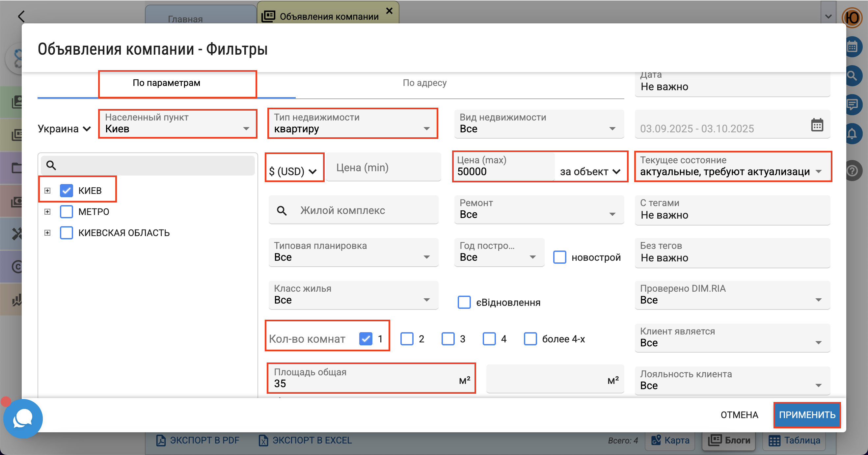This screenshot has height=455, width=868.
Task: Select the По параметрам tab
Action: [x=167, y=83]
